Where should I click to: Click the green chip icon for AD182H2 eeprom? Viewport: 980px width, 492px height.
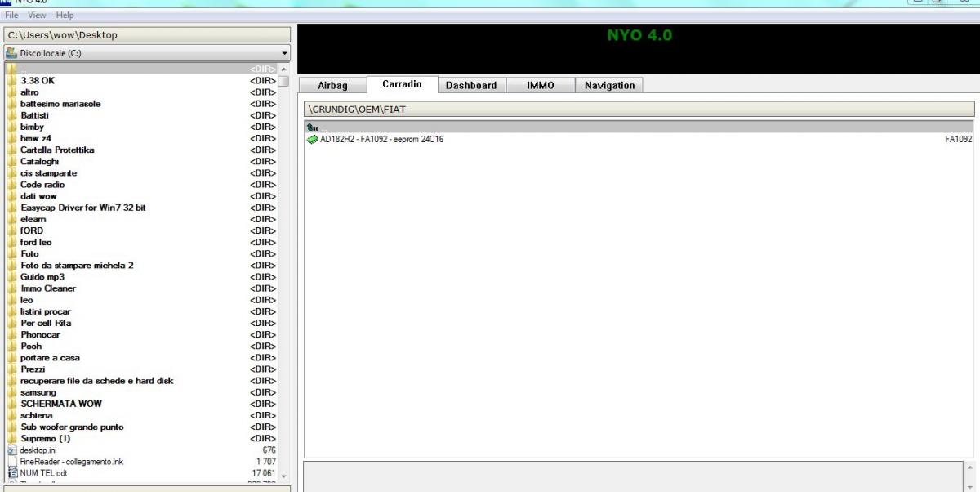pos(312,139)
